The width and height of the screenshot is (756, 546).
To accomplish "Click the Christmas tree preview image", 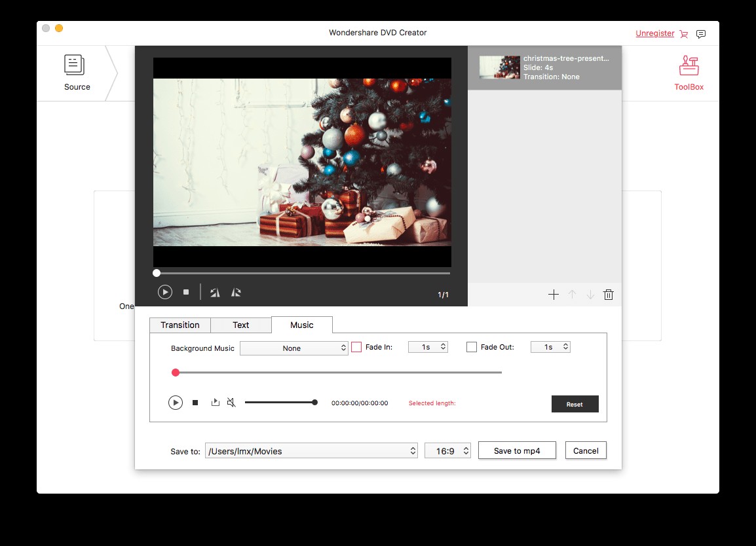I will click(302, 162).
